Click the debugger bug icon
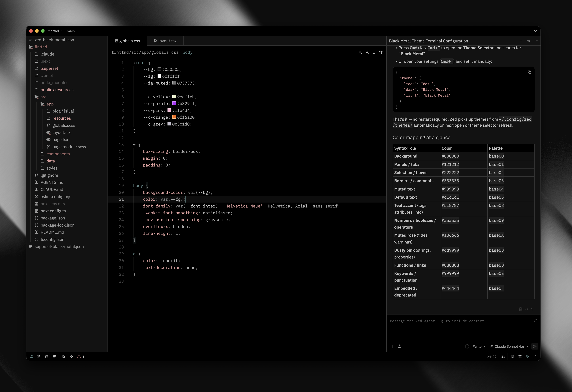 pyautogui.click(x=520, y=357)
